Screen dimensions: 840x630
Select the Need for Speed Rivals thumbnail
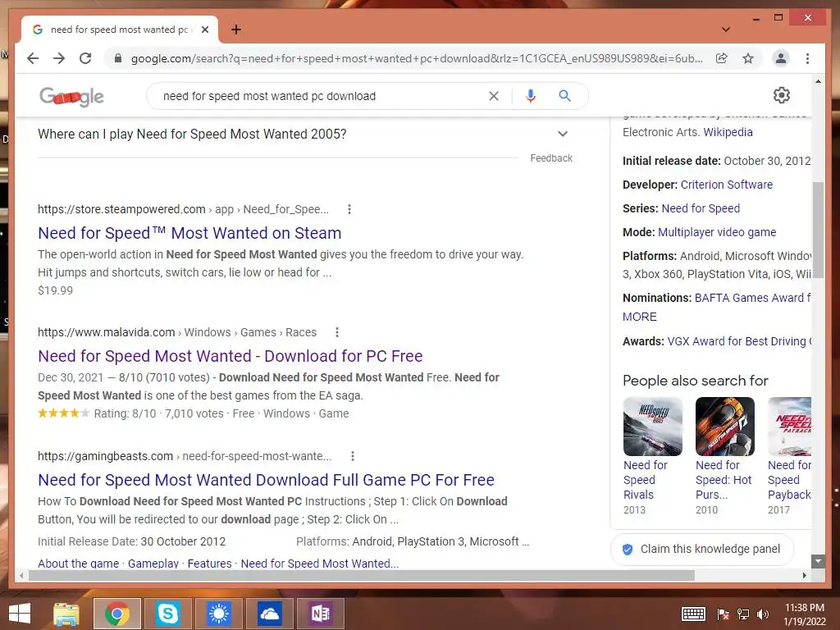click(652, 427)
